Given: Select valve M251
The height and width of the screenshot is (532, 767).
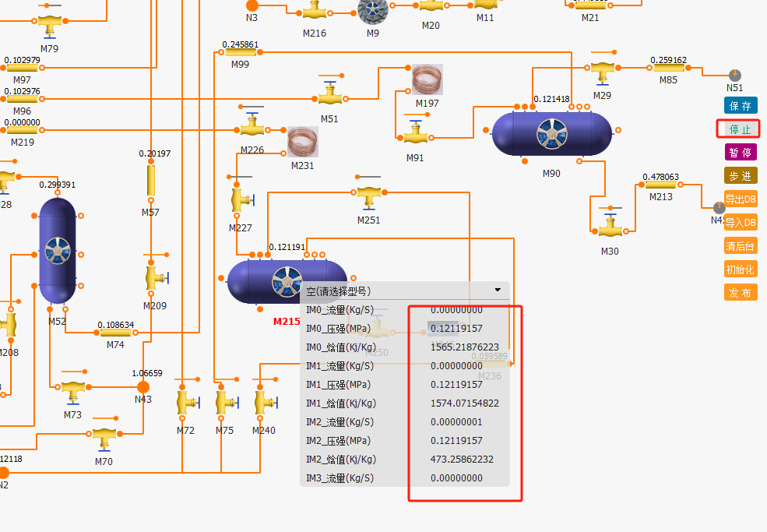Looking at the screenshot, I should pos(369,198).
